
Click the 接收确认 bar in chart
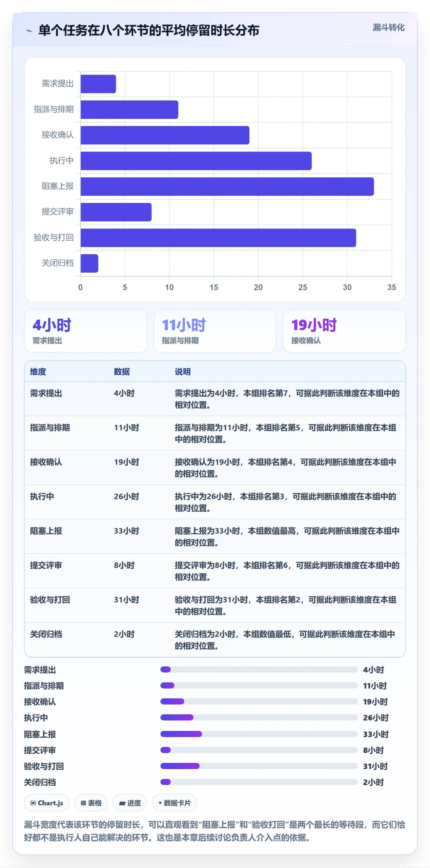[165, 135]
